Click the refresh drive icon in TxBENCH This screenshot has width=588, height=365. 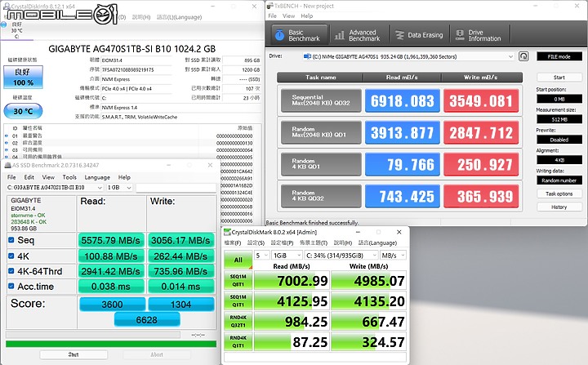pos(523,56)
